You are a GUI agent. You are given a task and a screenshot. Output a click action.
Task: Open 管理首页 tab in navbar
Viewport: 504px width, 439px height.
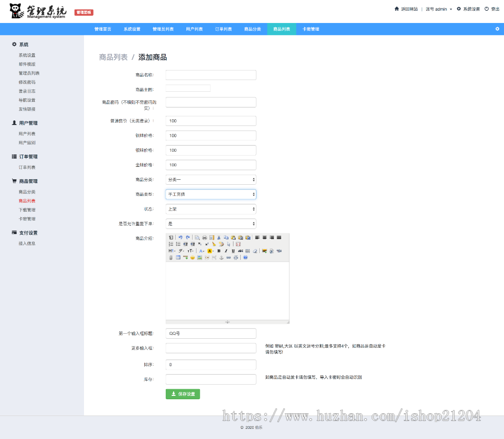click(x=103, y=29)
